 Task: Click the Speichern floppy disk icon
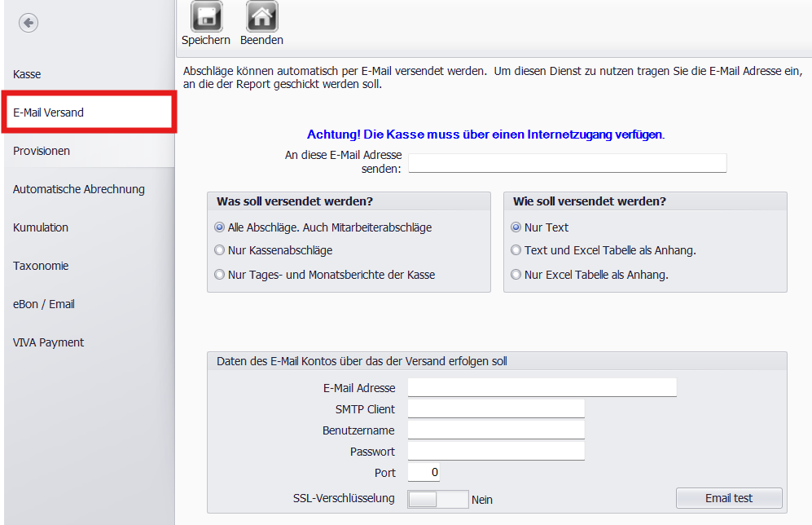pyautogui.click(x=207, y=16)
